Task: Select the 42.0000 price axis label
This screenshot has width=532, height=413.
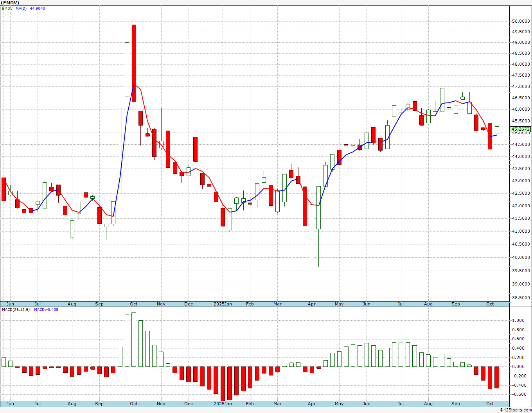Action: pyautogui.click(x=521, y=206)
